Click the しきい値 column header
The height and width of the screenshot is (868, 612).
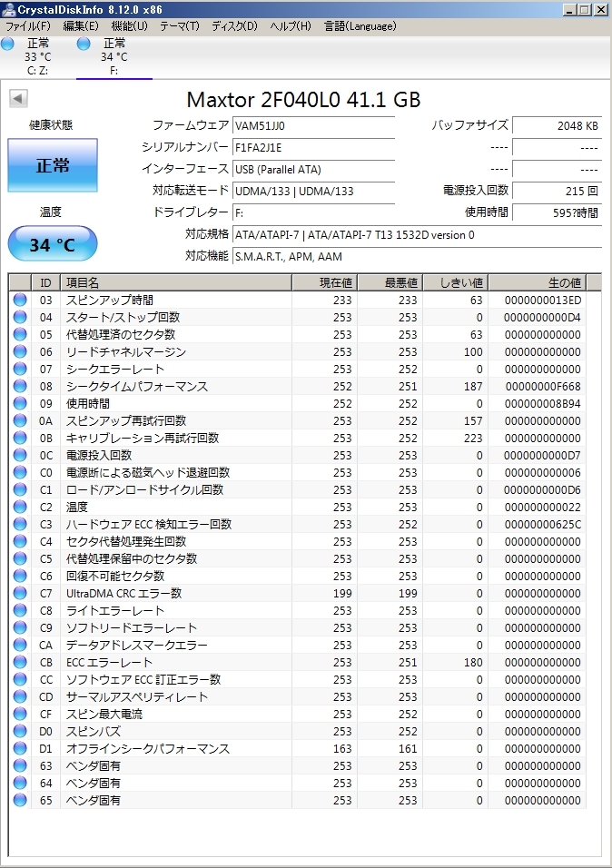[455, 283]
